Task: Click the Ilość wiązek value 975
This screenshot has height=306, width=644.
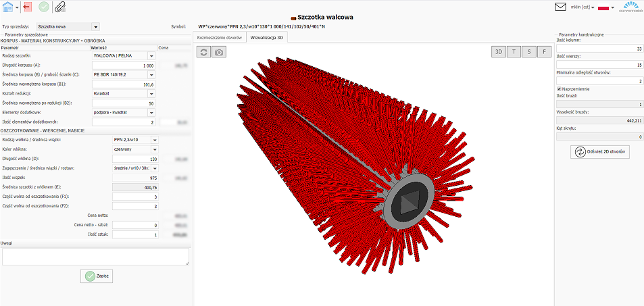Action: pyautogui.click(x=136, y=178)
